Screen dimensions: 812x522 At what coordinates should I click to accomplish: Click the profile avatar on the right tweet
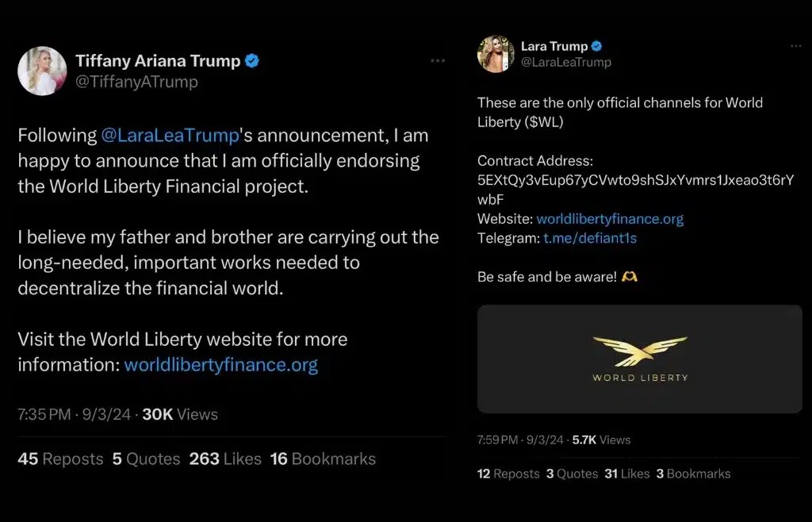click(496, 54)
